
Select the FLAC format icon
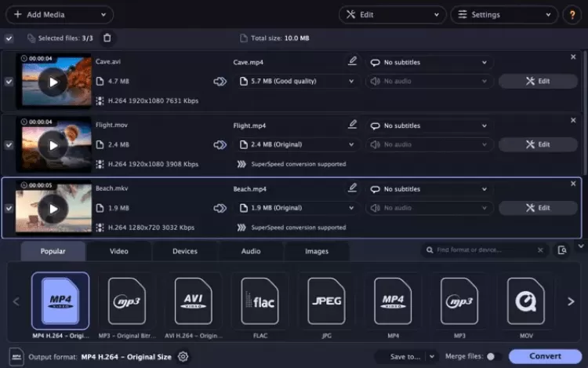pyautogui.click(x=260, y=301)
